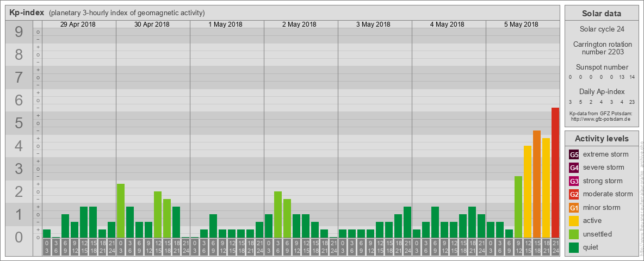Click the light green bar on 2 May 3-6
The width and height of the screenshot is (644, 261).
click(278, 215)
